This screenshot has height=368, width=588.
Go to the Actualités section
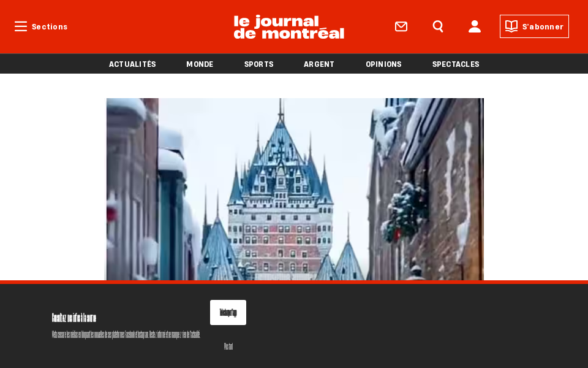tap(132, 64)
